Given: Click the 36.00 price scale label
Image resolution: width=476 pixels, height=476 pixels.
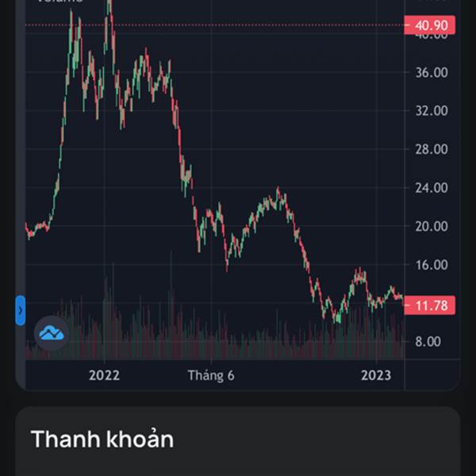Looking at the screenshot, I should pos(432,72).
